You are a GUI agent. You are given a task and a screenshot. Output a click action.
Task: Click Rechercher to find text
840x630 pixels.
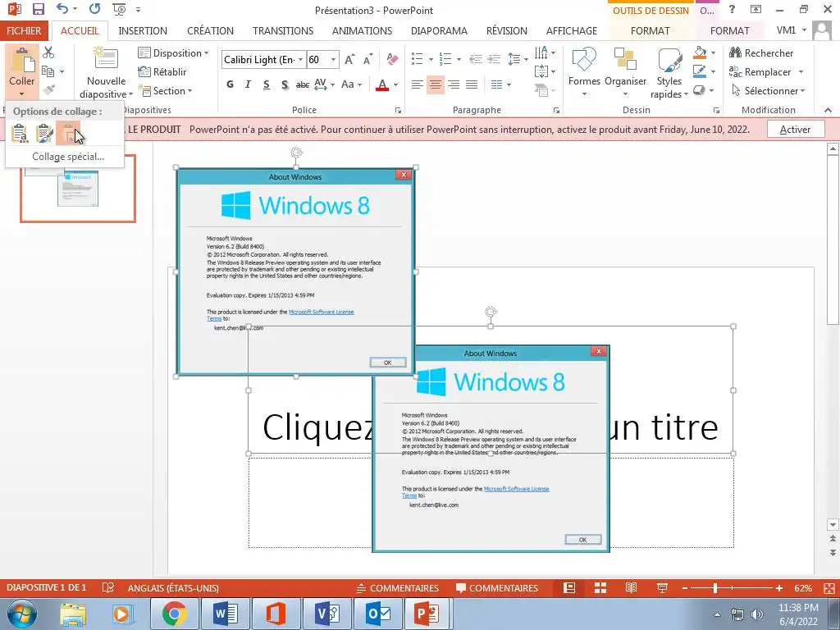pos(760,53)
